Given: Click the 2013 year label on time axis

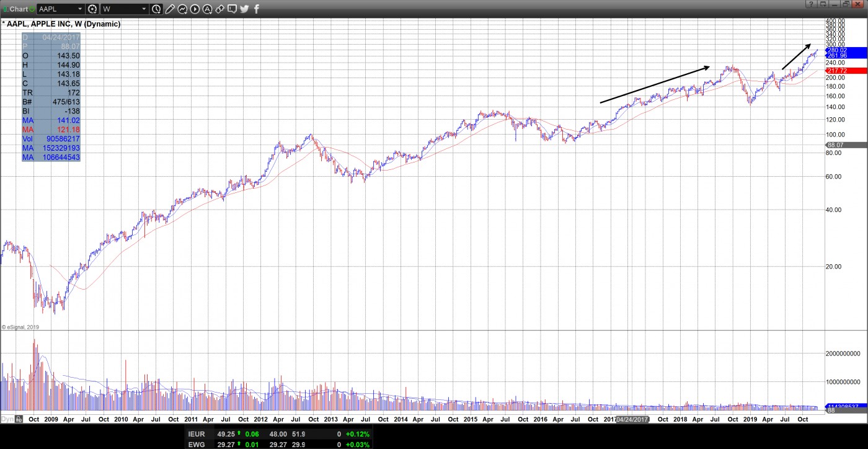Looking at the screenshot, I should click(331, 419).
